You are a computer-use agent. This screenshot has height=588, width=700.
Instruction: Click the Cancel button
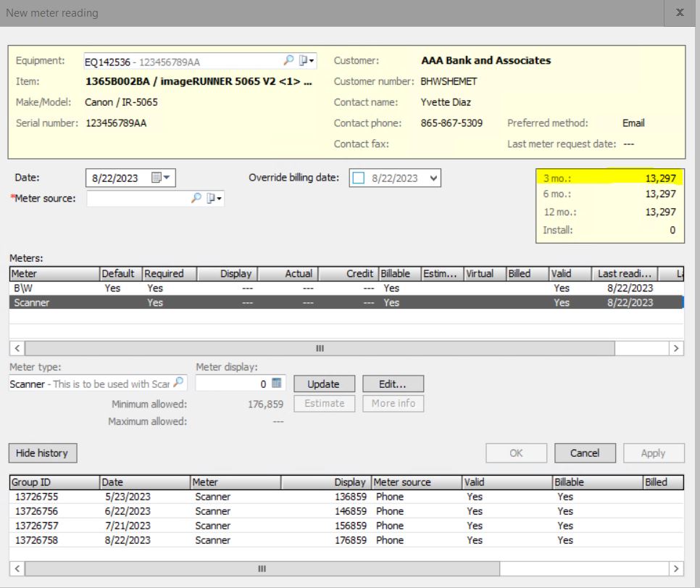[x=585, y=453]
